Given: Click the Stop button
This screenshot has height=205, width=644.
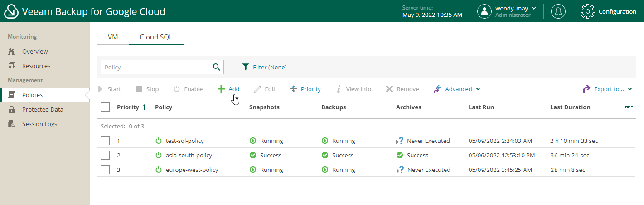Looking at the screenshot, I should click(147, 89).
